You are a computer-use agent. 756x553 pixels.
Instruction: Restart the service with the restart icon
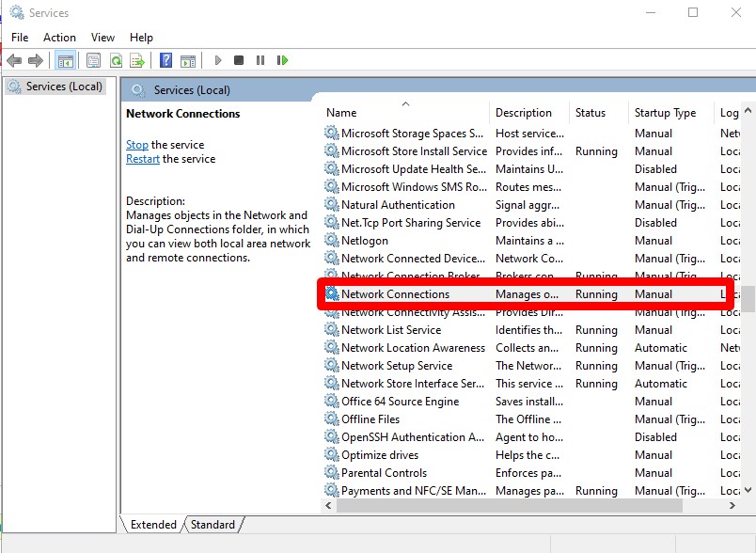[x=283, y=59]
